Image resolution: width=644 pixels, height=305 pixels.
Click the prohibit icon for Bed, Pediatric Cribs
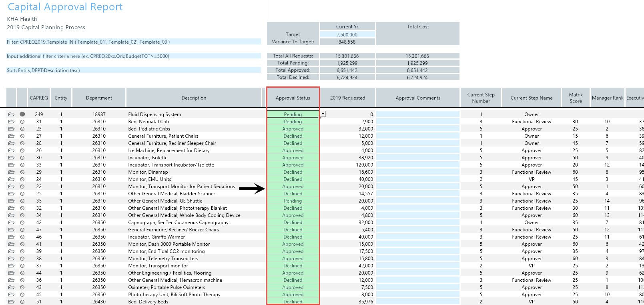(x=22, y=129)
